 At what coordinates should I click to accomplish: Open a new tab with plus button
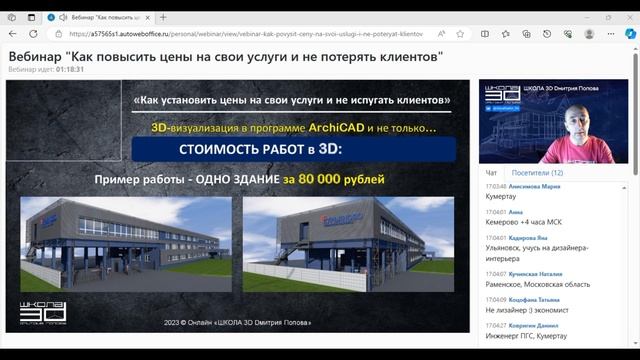(x=163, y=18)
